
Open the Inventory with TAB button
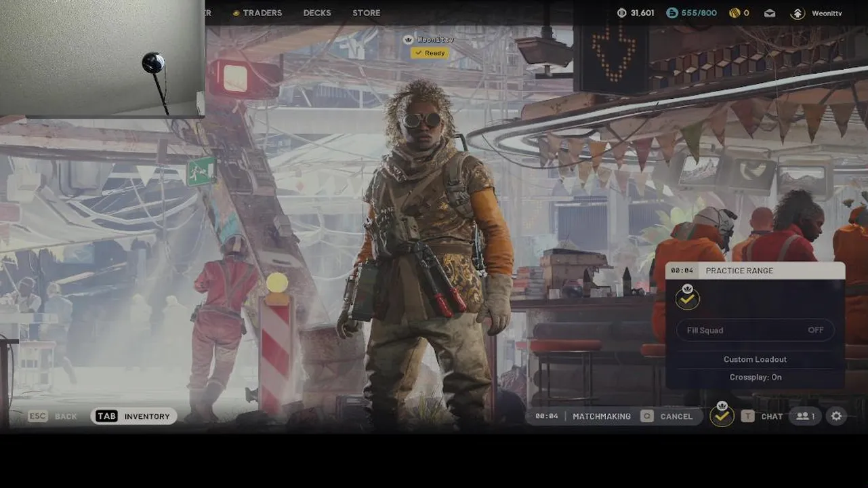point(133,416)
